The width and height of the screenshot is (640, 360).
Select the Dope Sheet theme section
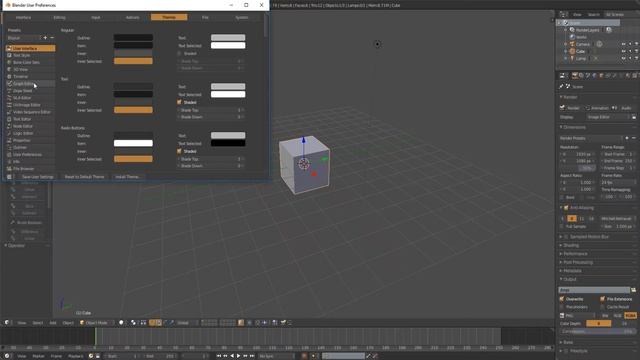pyautogui.click(x=30, y=91)
